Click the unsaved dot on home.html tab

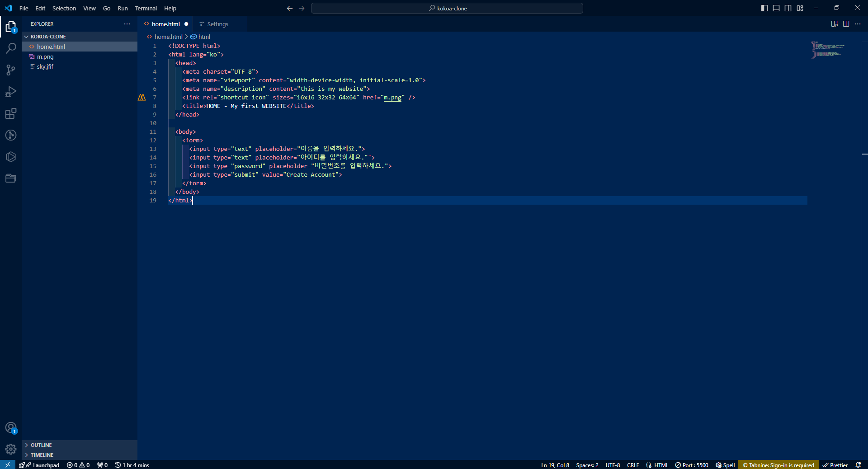(x=186, y=24)
